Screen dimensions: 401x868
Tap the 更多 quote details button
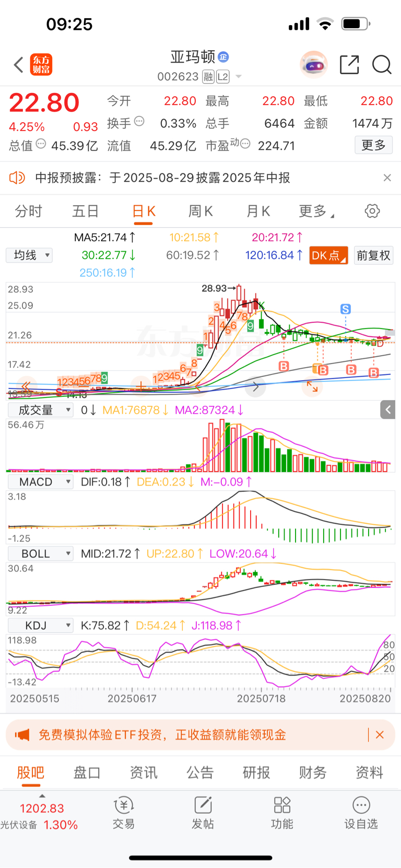tap(373, 145)
